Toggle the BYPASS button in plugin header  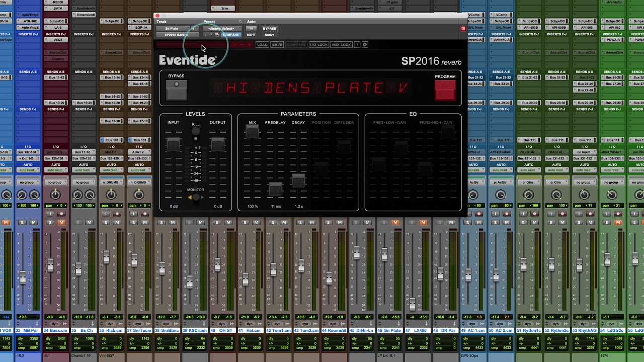(269, 29)
